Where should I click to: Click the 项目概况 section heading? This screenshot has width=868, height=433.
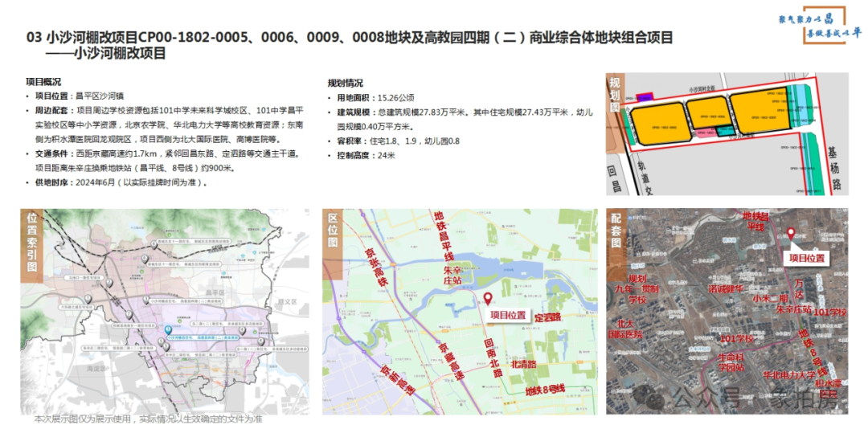click(x=43, y=82)
